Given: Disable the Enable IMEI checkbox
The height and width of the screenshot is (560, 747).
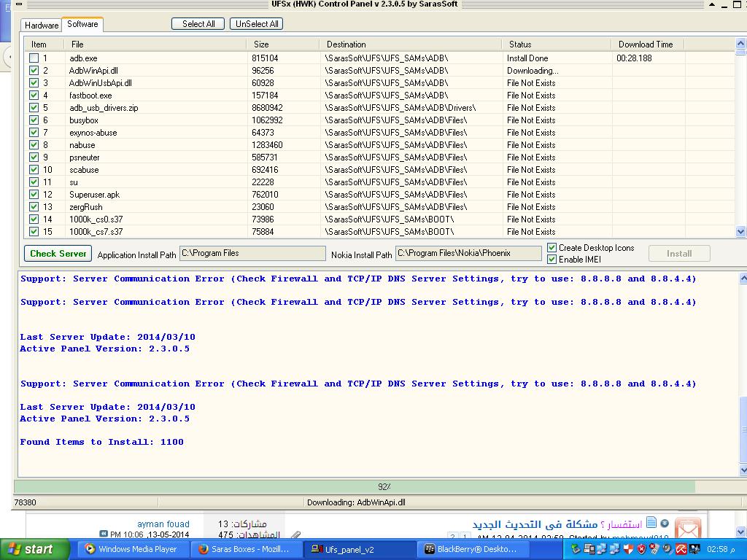Looking at the screenshot, I should [551, 260].
